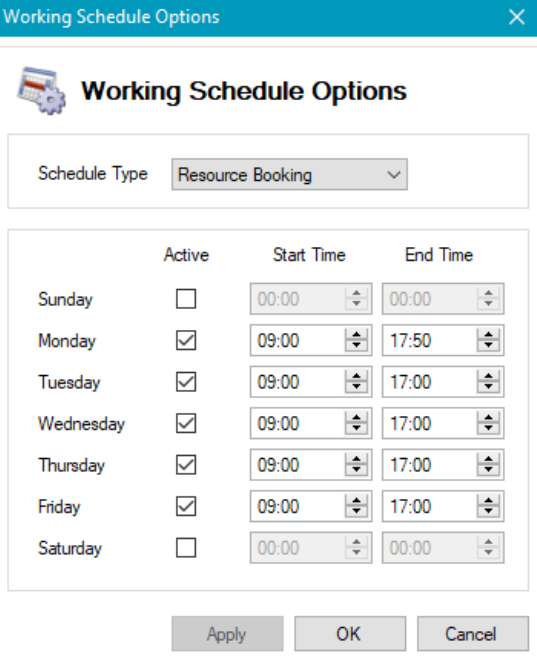537x663 pixels.
Task: Uncheck the Wednesday active checkbox
Action: pyautogui.click(x=186, y=423)
